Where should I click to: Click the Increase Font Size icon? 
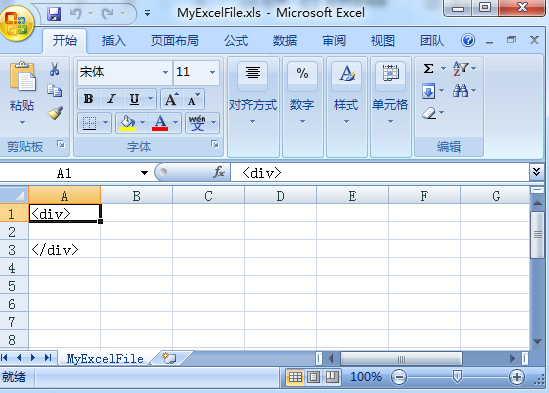(x=171, y=99)
